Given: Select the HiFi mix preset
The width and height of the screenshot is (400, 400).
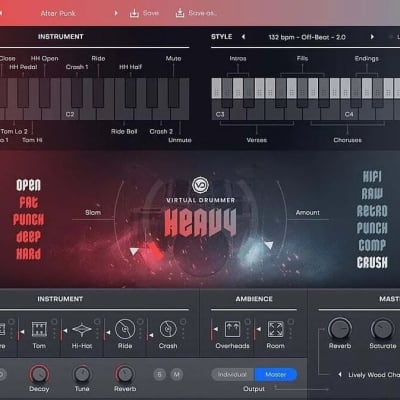Looking at the screenshot, I should coord(372,176).
